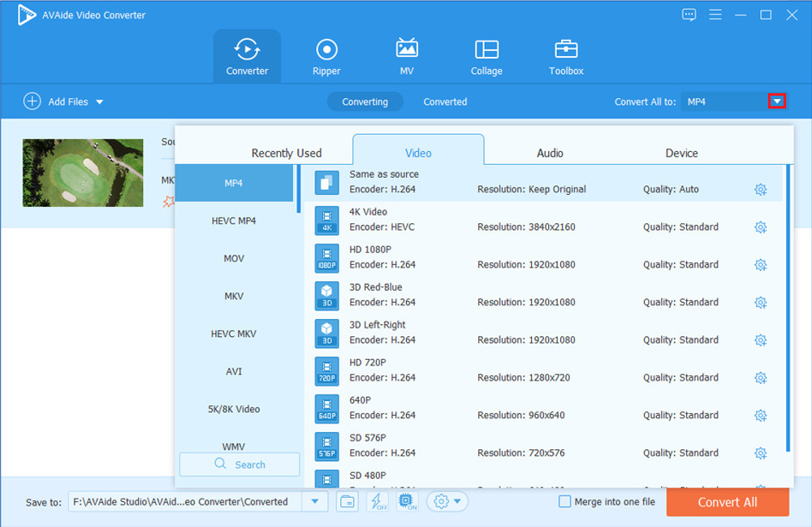Select the SD 576P preset icon
Viewport: 812px width, 527px height.
(326, 447)
